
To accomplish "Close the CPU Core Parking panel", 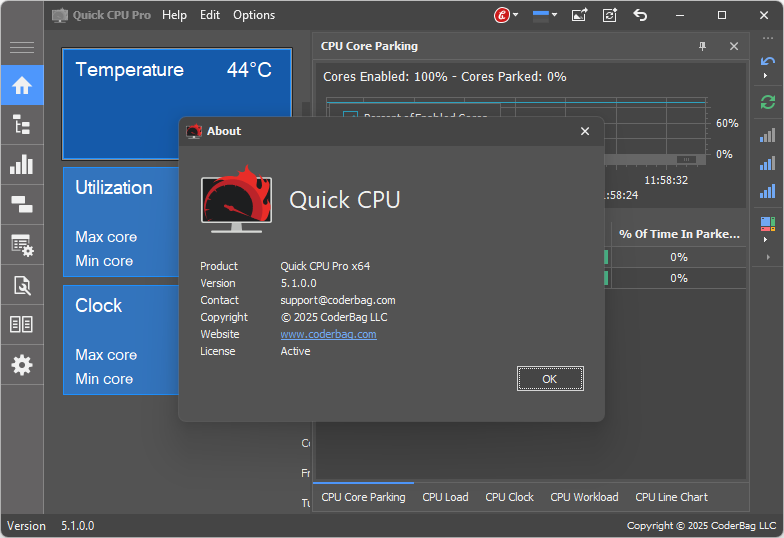I will (734, 46).
